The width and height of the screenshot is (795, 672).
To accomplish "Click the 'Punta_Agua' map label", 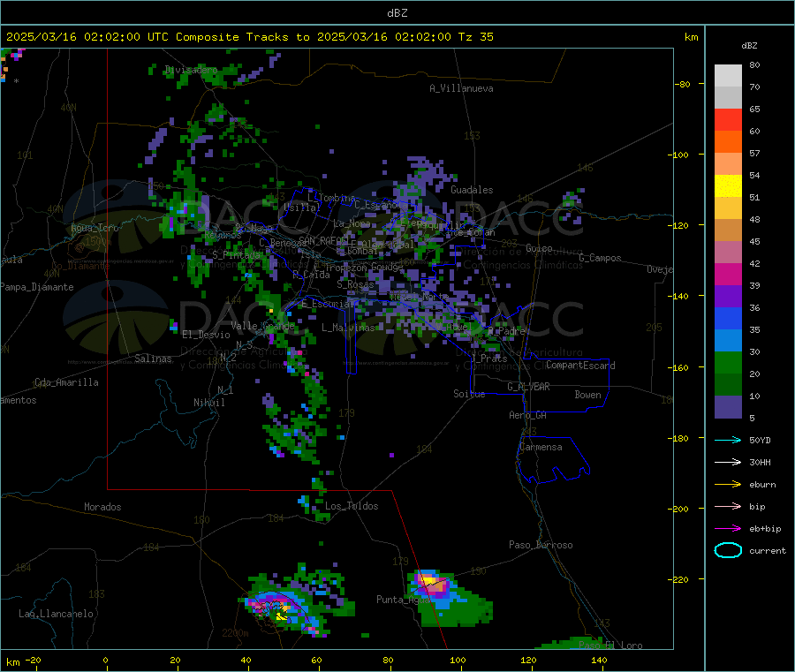I will (x=403, y=600).
